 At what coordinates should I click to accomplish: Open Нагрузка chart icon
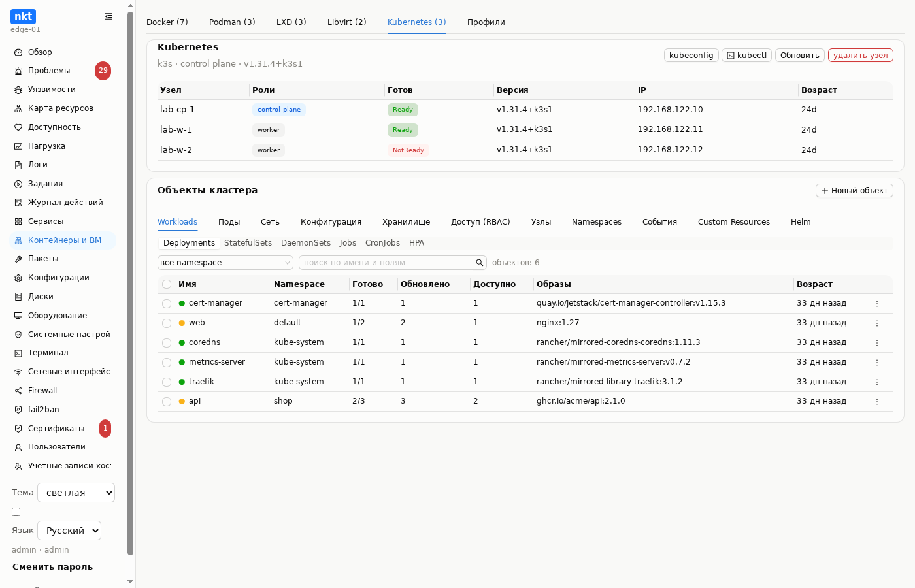tap(18, 146)
